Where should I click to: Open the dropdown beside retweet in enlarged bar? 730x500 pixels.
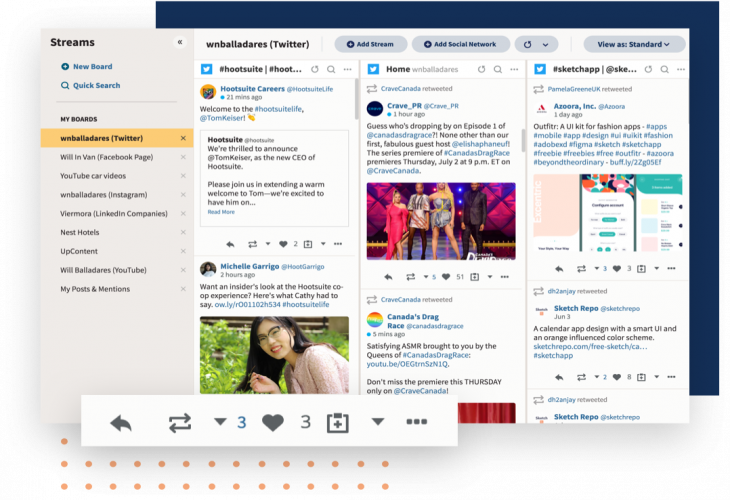tap(220, 422)
